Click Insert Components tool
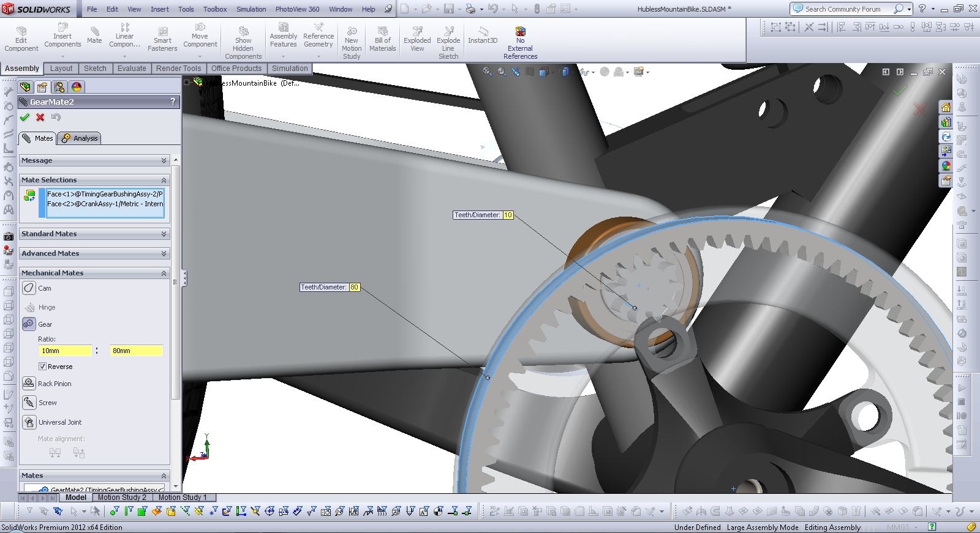The image size is (980, 533). coord(62,35)
